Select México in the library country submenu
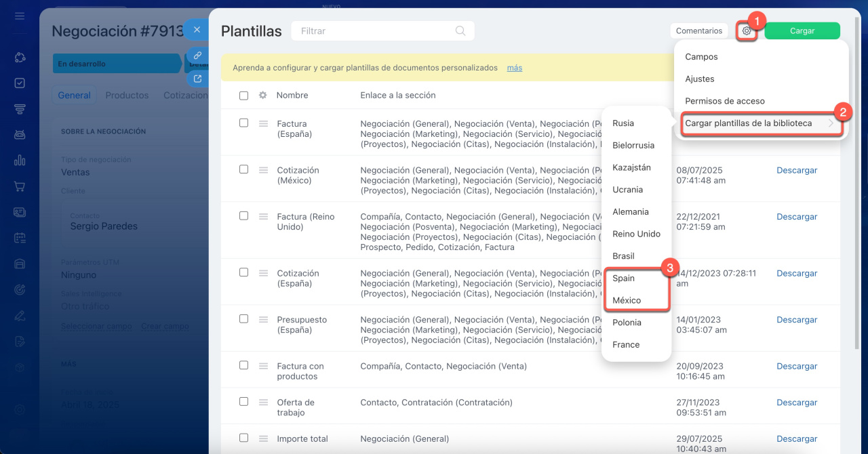The width and height of the screenshot is (868, 454). 627,300
